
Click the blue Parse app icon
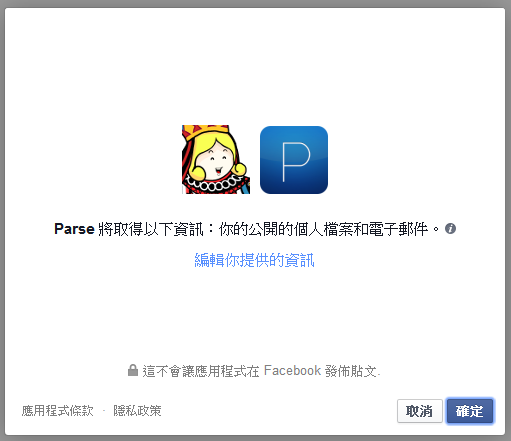(294, 160)
